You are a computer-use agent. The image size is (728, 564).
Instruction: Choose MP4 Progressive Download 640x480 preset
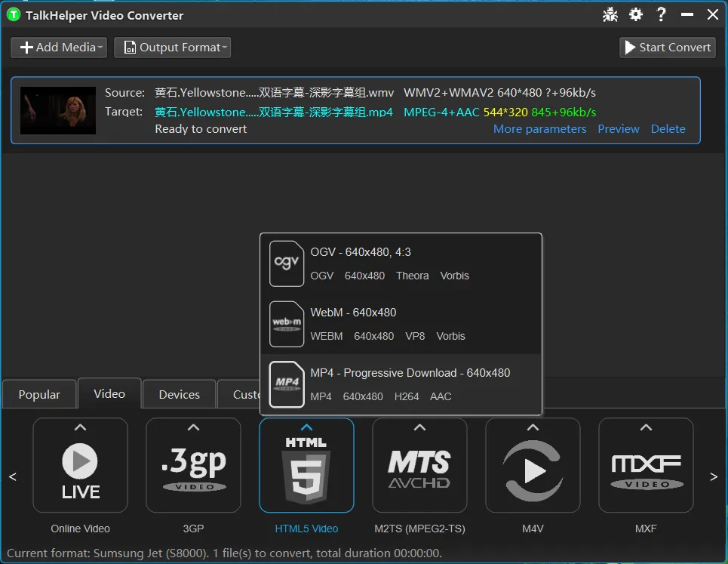click(401, 384)
